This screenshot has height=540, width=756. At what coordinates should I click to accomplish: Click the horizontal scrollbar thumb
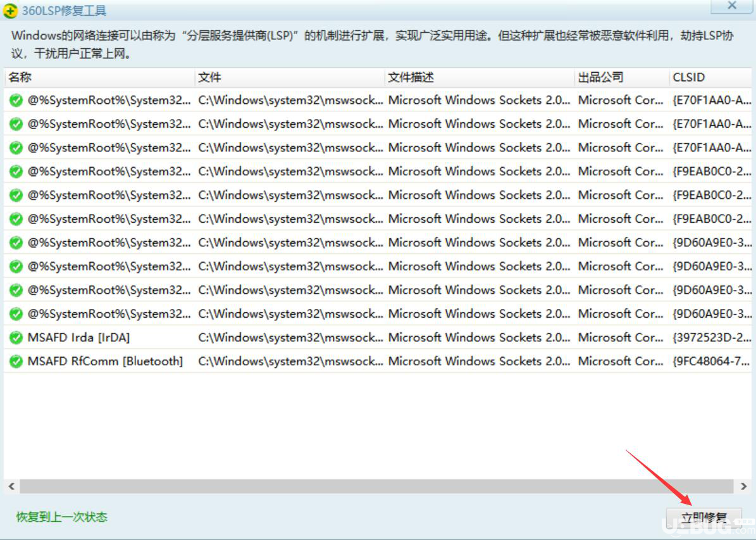(376, 486)
